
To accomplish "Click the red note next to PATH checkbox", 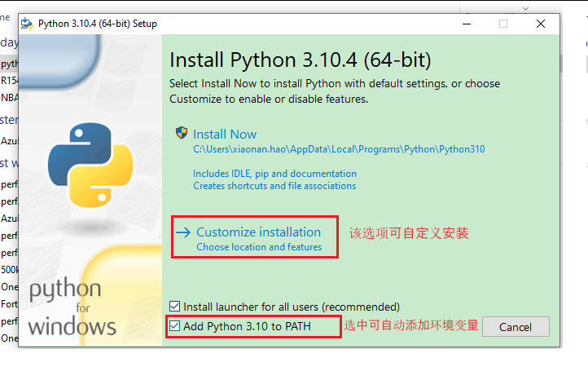I will 410,326.
